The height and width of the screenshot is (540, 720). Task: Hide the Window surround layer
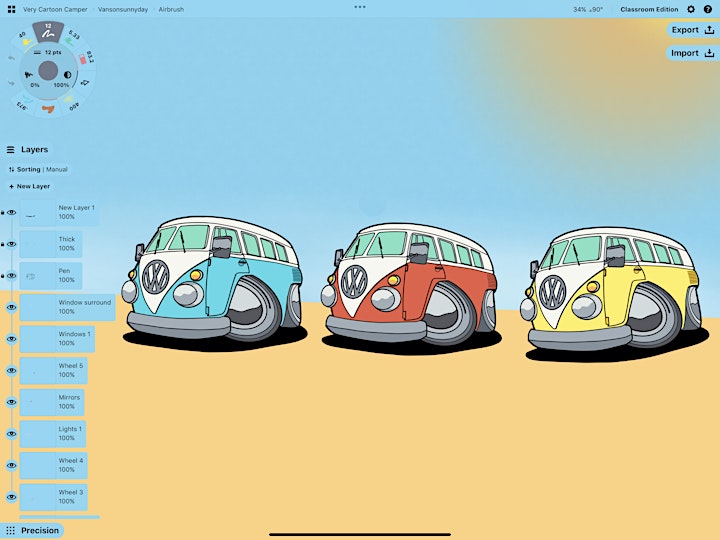[12, 308]
